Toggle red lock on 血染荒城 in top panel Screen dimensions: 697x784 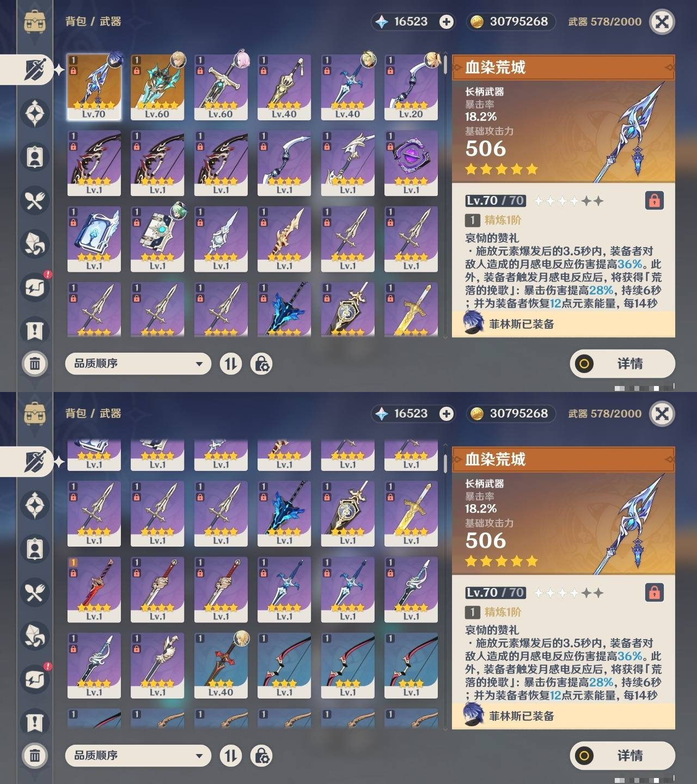655,200
